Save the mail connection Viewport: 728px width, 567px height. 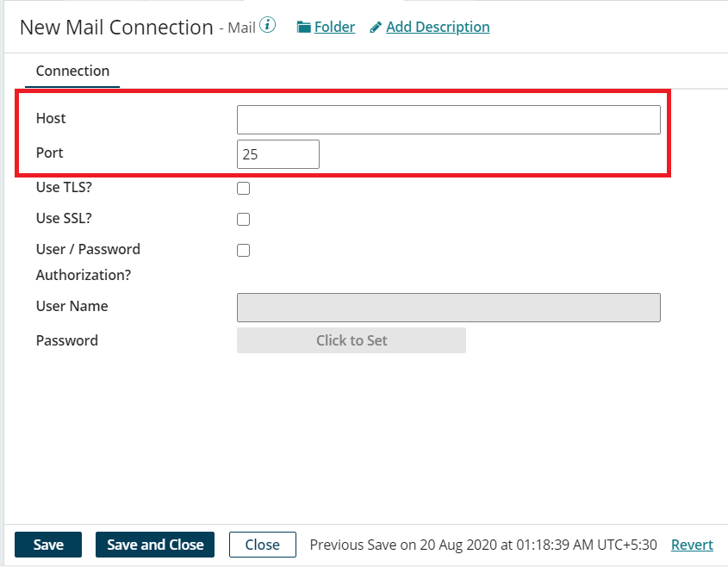coord(48,545)
